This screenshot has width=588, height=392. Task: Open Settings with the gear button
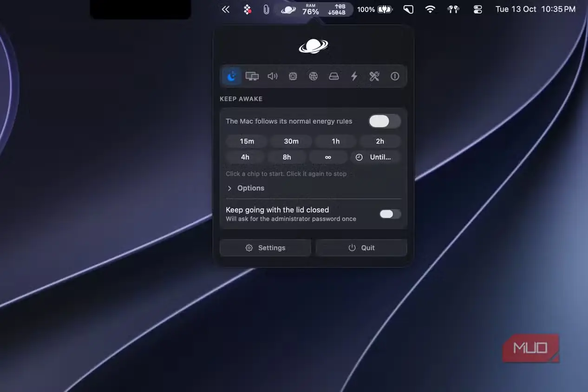(x=265, y=248)
